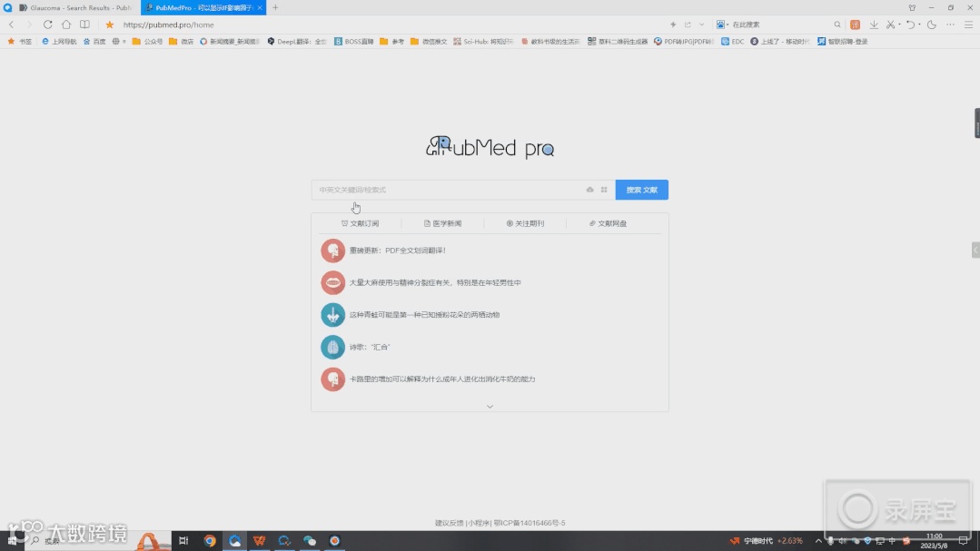Go to the browser home page icon

(x=66, y=25)
